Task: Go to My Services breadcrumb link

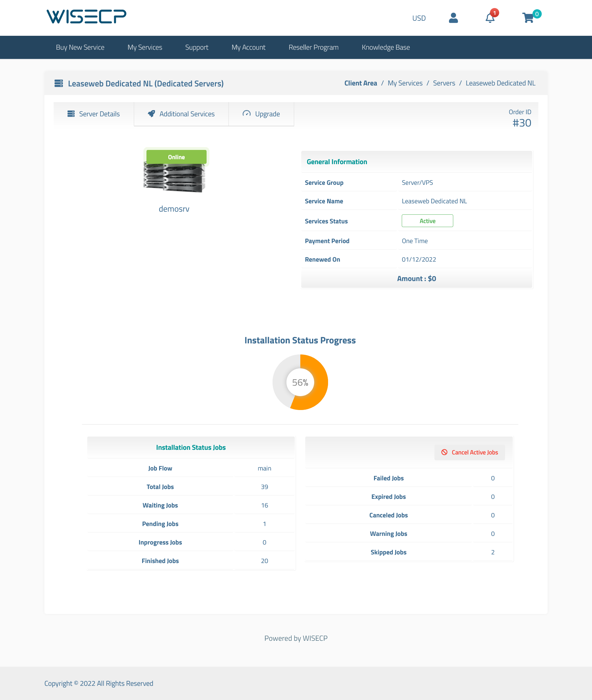Action: [x=405, y=83]
